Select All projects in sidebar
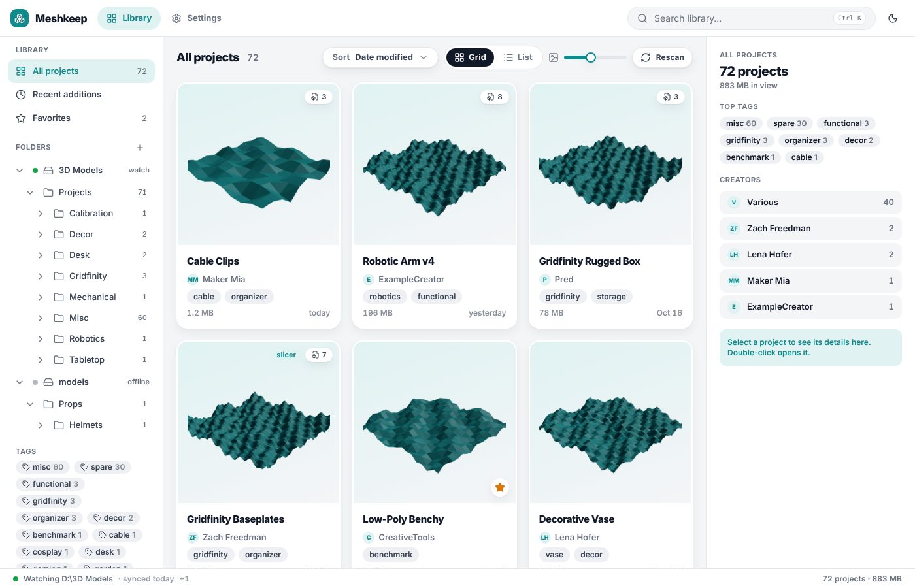Screen dimensions: 915x588 (x=81, y=71)
